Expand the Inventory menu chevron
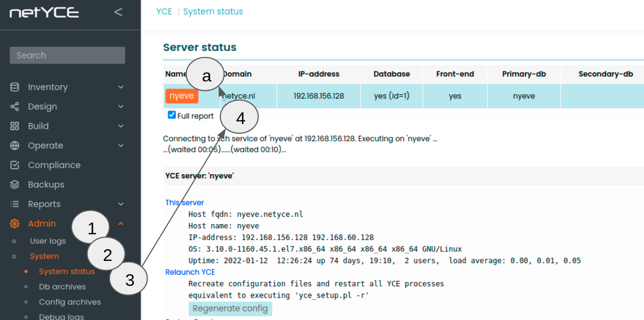 [121, 87]
